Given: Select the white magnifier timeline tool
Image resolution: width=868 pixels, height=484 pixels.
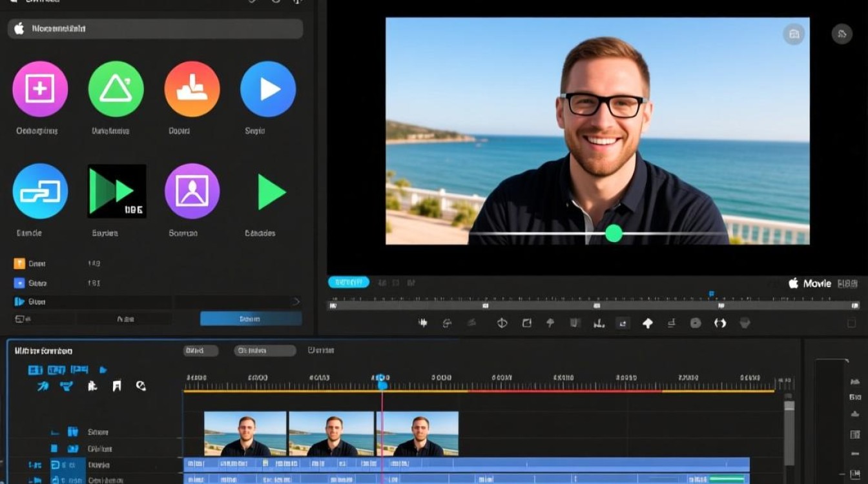Looking at the screenshot, I should (141, 387).
